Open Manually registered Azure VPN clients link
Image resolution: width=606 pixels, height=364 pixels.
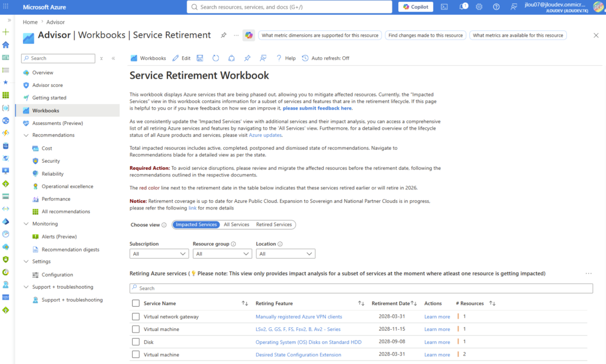(x=299, y=317)
